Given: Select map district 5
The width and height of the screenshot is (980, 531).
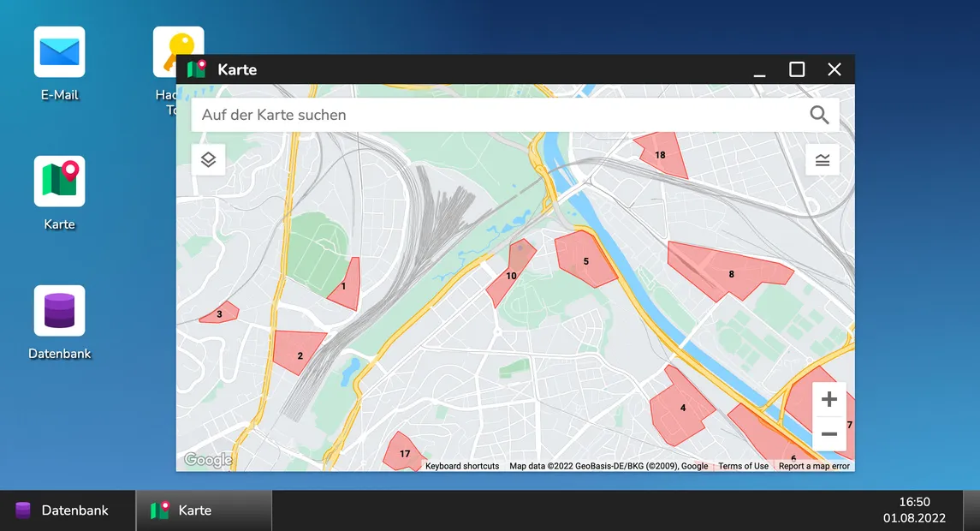Looking at the screenshot, I should click(x=585, y=260).
